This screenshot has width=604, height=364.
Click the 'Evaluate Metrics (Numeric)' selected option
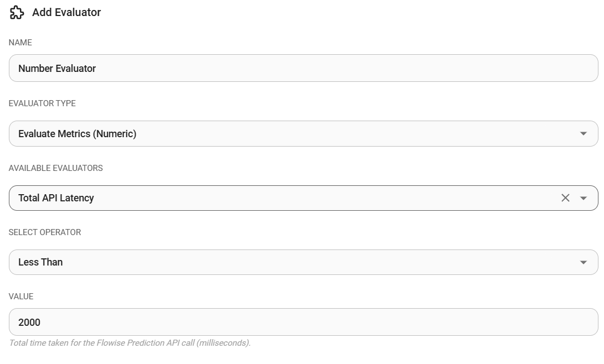[77, 134]
